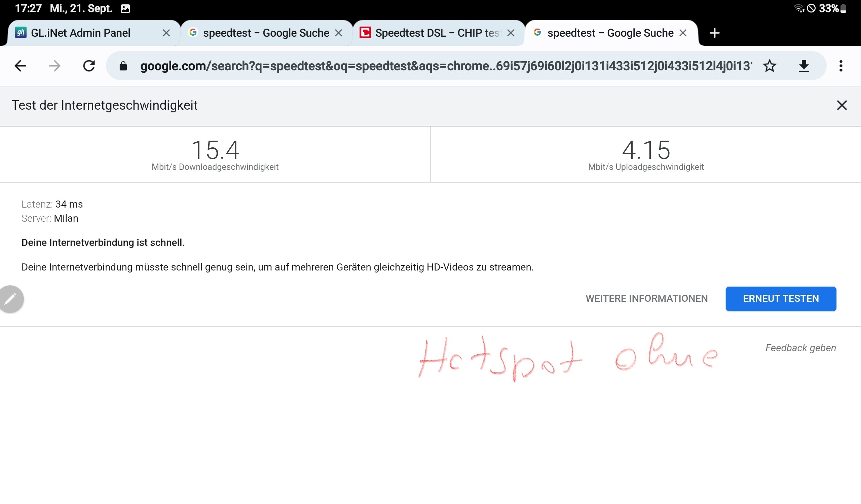The width and height of the screenshot is (861, 504).
Task: Click the forward navigation arrow
Action: pos(54,66)
